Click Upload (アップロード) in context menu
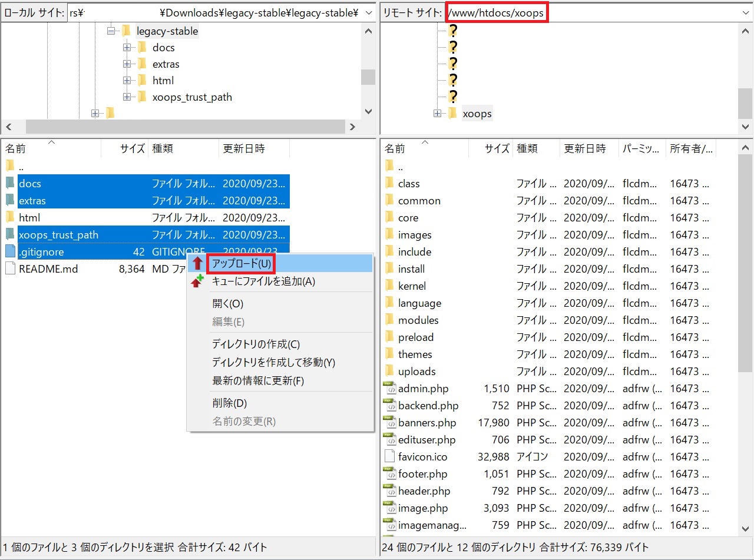 click(x=280, y=263)
